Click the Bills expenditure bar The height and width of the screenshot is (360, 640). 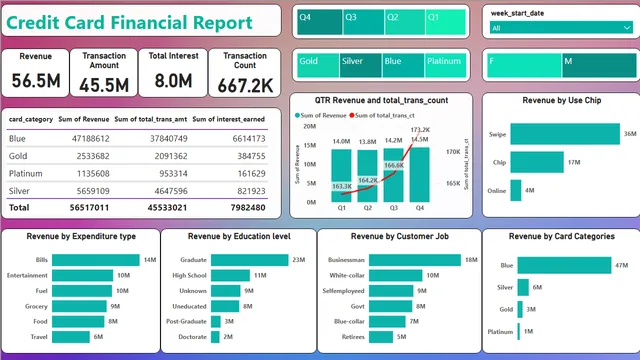click(x=96, y=260)
